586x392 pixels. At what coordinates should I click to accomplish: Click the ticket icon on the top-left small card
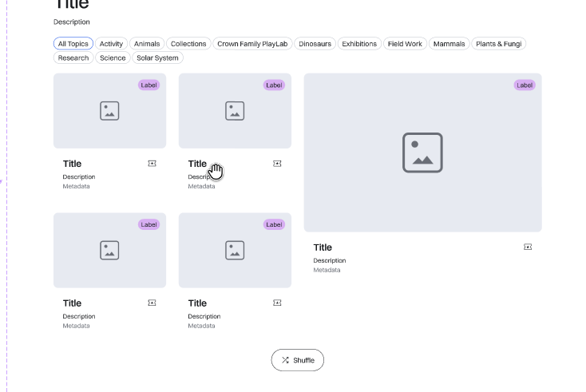click(152, 164)
